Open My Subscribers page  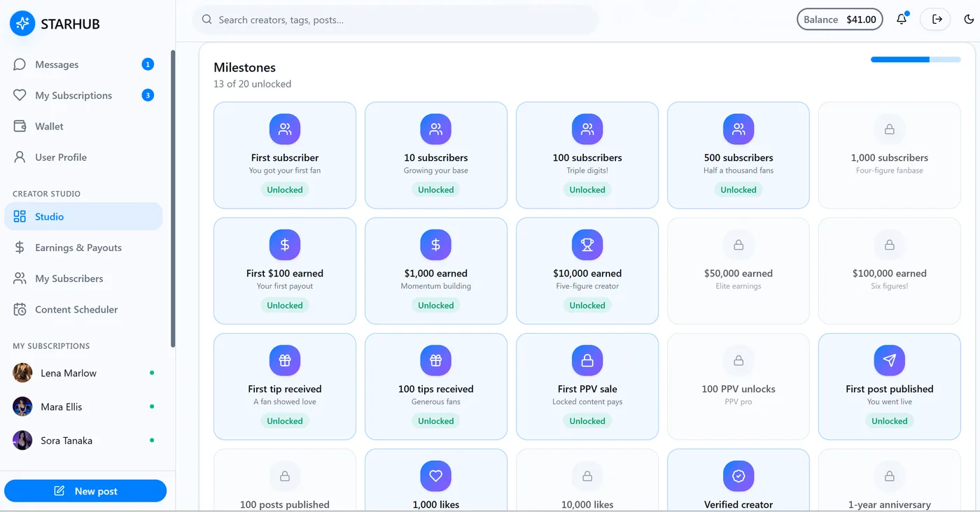pos(83,278)
